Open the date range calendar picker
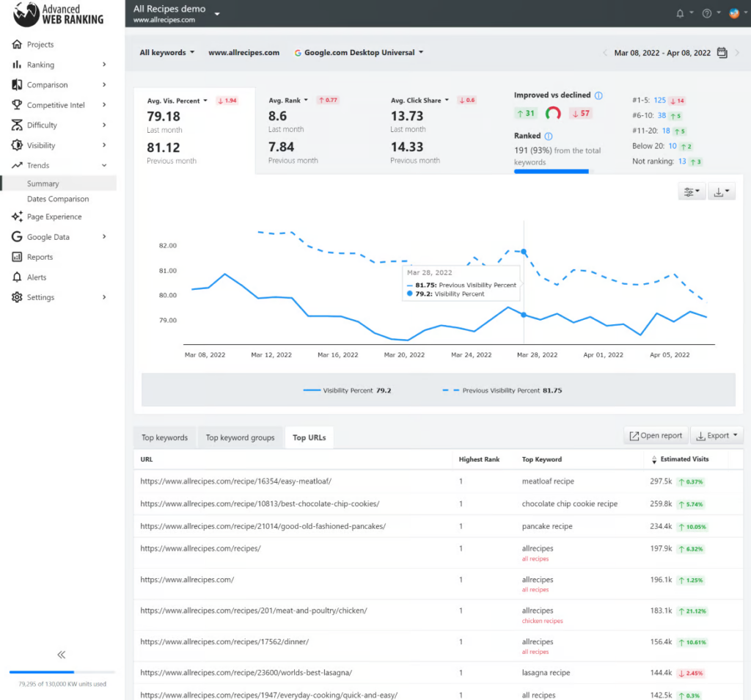The image size is (751, 700). tap(721, 52)
